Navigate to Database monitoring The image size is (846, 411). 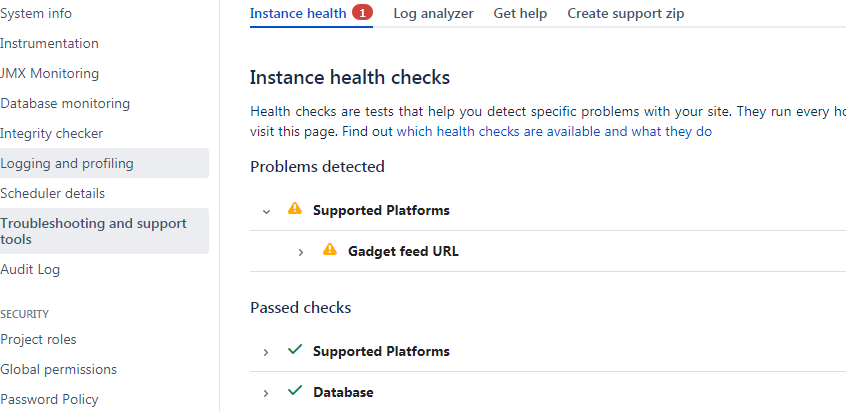pyautogui.click(x=103, y=103)
